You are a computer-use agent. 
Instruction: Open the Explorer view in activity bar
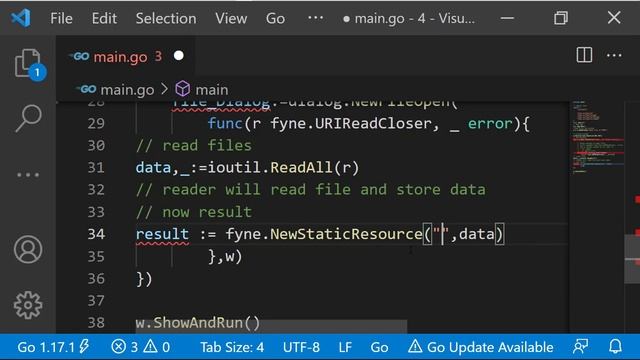[x=28, y=63]
